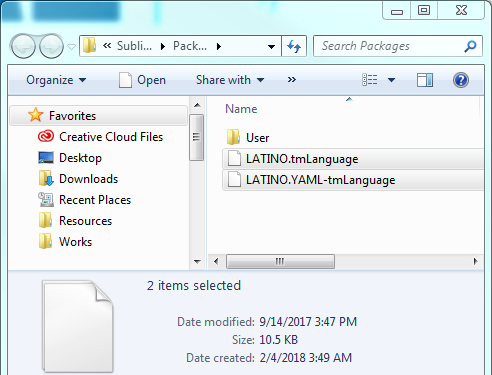Maximize the Explorer window
Image resolution: width=492 pixels, height=375 pixels.
click(x=424, y=11)
